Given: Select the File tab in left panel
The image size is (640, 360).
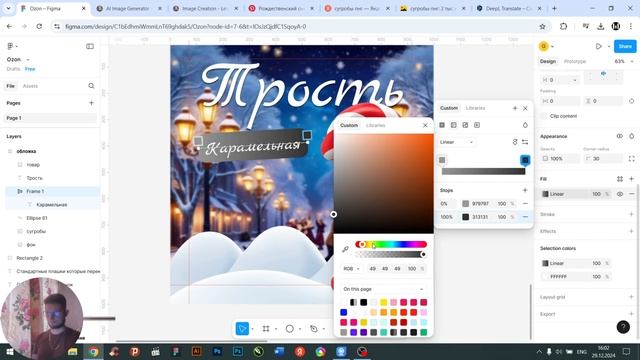Looking at the screenshot, I should coord(11,86).
